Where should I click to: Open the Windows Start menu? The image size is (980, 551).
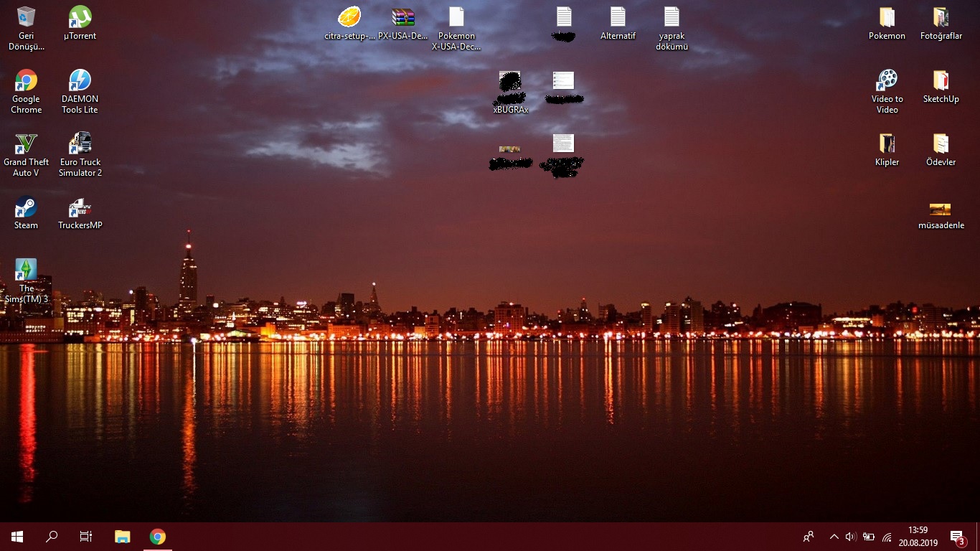(17, 537)
